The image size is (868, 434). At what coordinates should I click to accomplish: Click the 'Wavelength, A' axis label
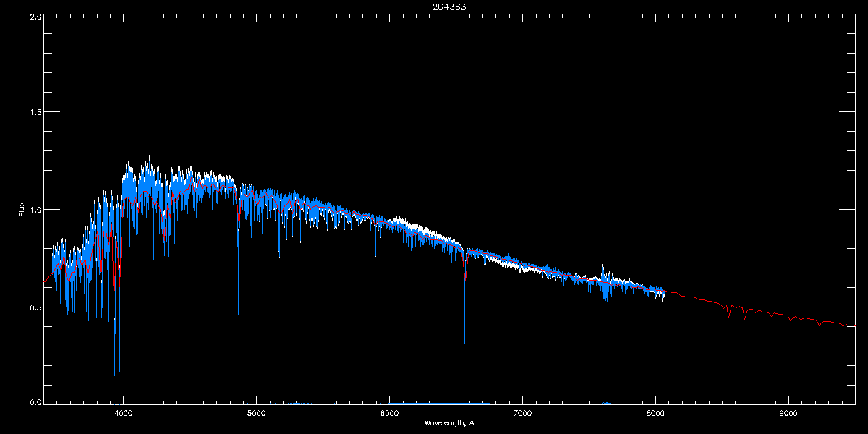[x=449, y=423]
